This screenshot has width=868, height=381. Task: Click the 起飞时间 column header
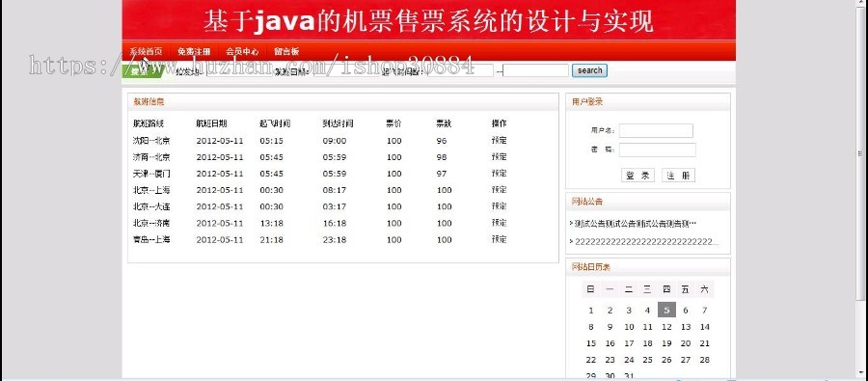[x=275, y=123]
